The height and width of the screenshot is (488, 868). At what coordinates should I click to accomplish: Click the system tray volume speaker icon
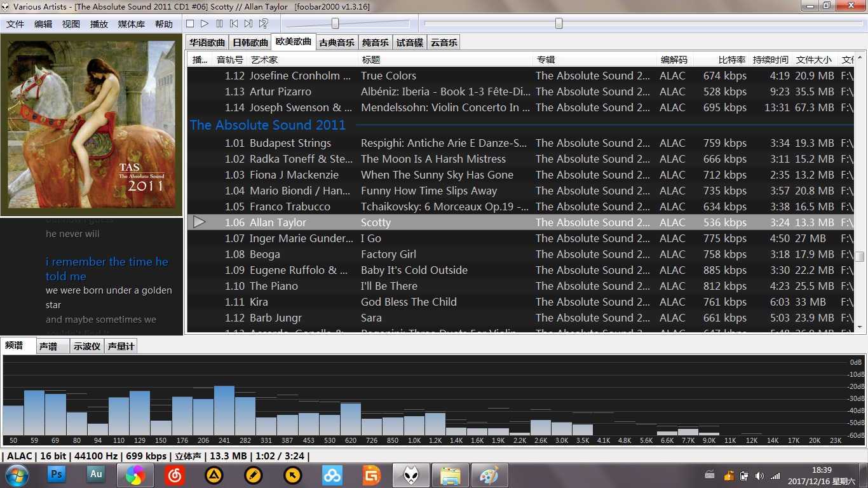[759, 475]
